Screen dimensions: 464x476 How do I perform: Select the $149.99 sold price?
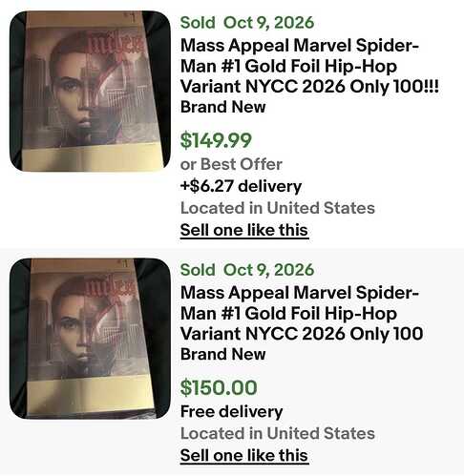(216, 140)
